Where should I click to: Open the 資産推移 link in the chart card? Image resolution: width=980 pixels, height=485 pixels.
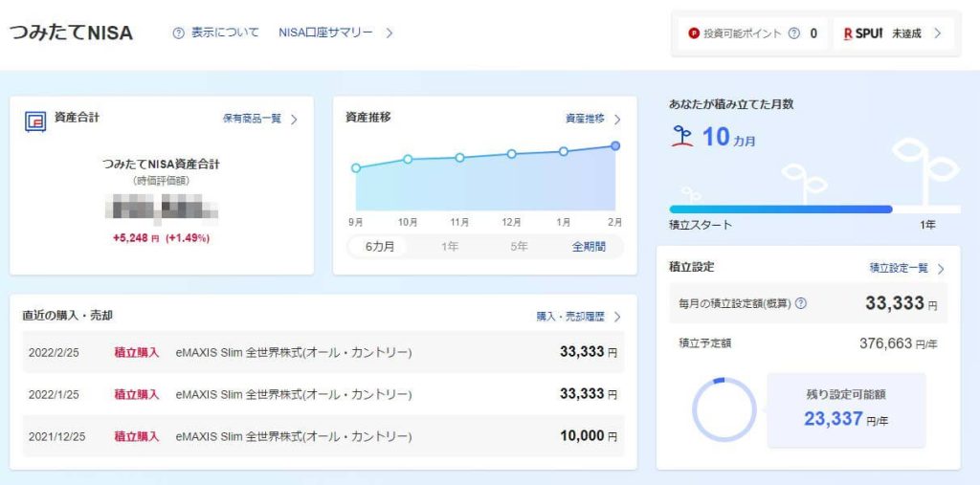pos(585,119)
